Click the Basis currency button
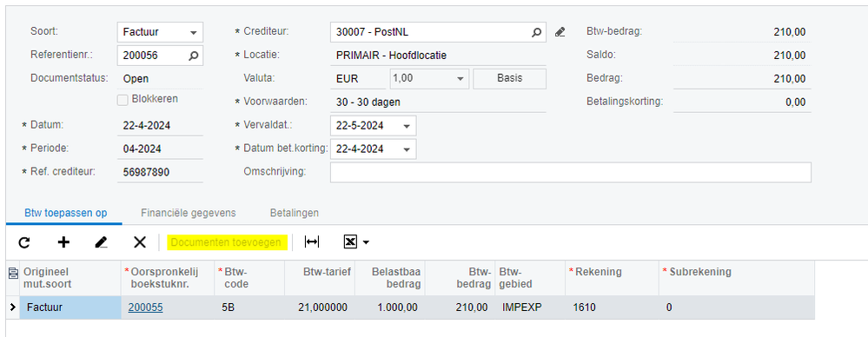868x337 pixels. tap(509, 78)
